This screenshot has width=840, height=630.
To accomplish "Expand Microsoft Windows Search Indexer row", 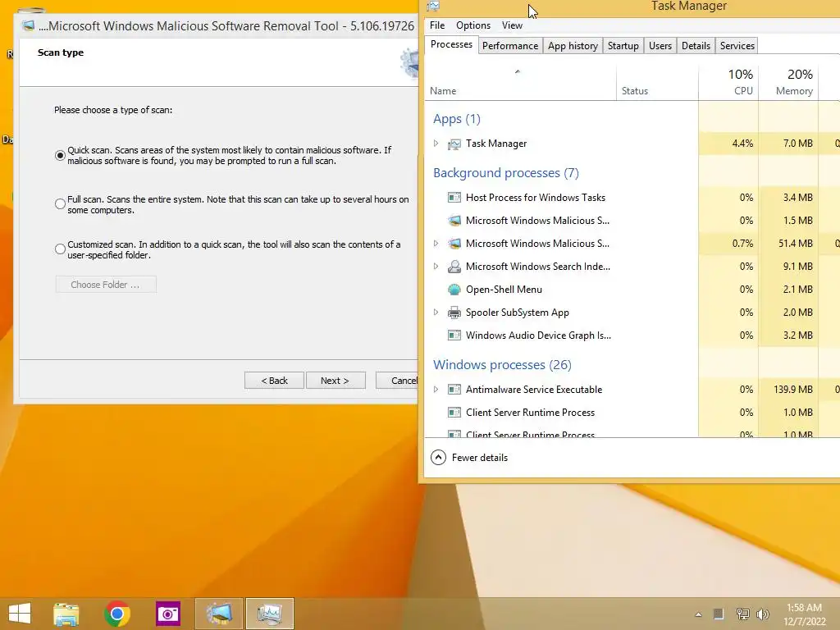I will click(x=436, y=267).
